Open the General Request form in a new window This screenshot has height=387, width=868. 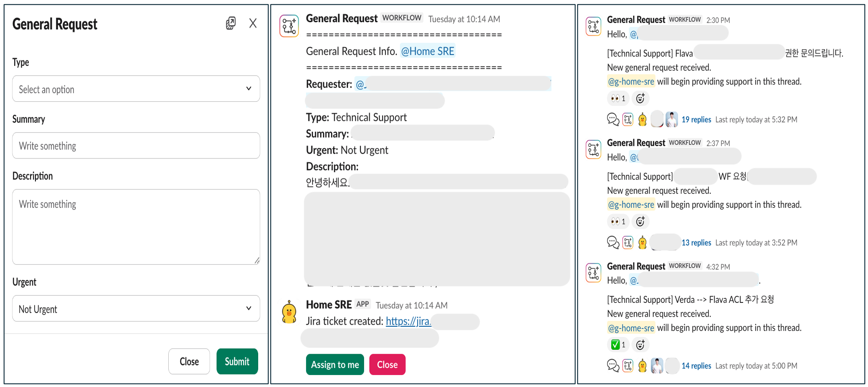[231, 23]
